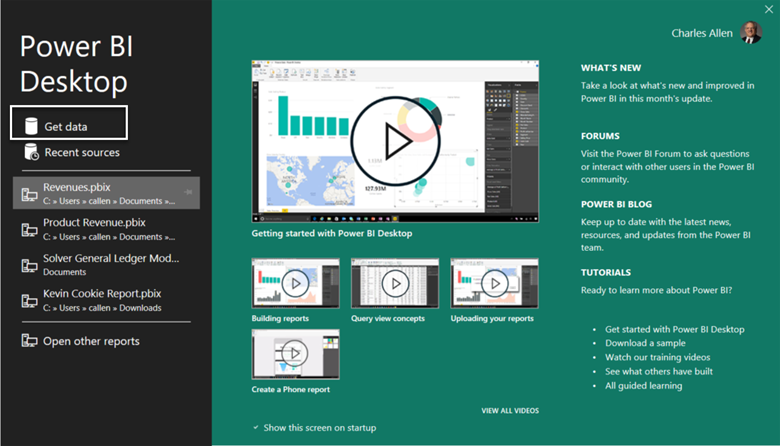Click the Get data database icon

[x=29, y=125]
